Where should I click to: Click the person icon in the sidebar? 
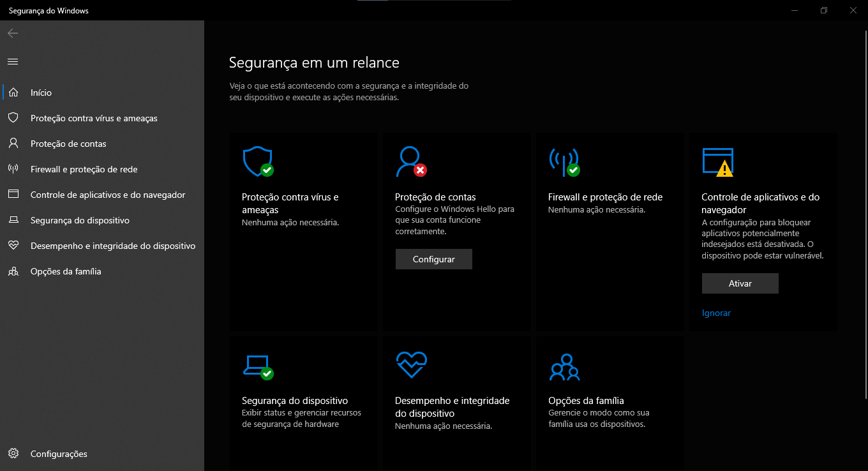[x=13, y=144]
